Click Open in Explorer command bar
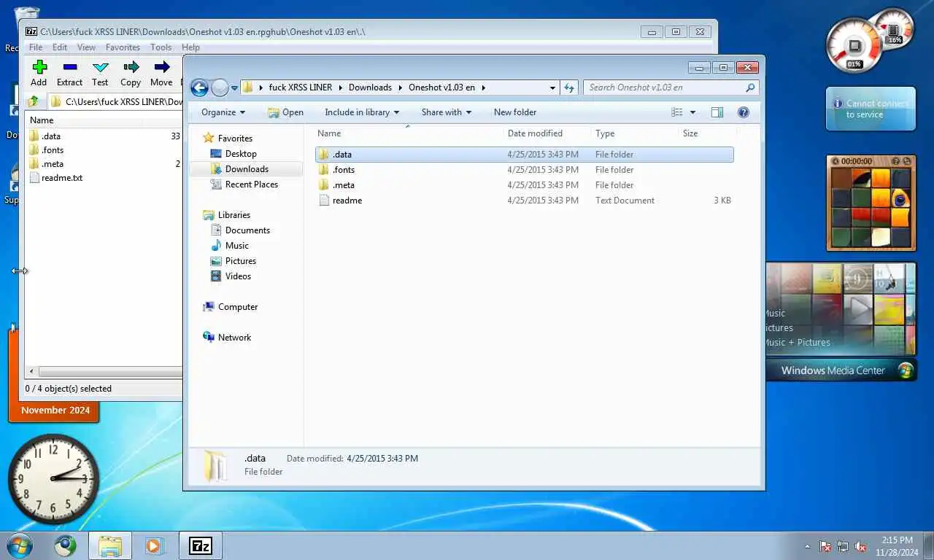 click(285, 112)
